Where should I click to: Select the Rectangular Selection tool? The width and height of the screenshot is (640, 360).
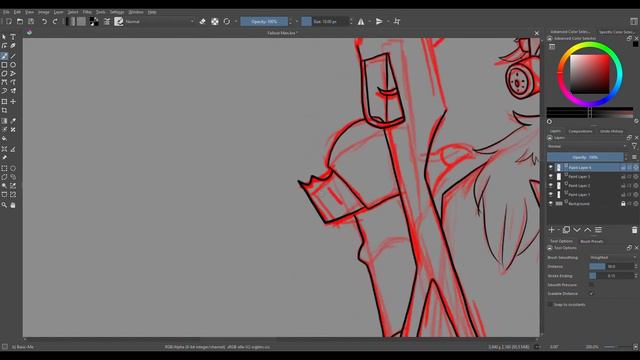tap(4, 168)
